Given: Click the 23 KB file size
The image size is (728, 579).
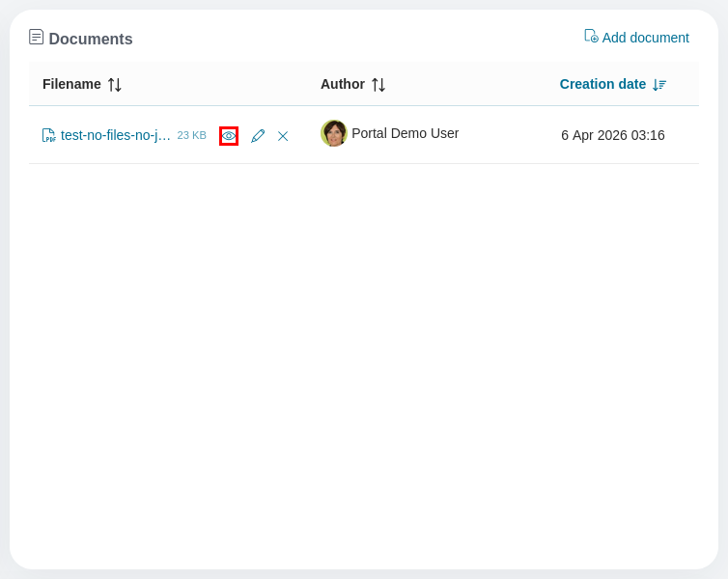Looking at the screenshot, I should pos(192,135).
